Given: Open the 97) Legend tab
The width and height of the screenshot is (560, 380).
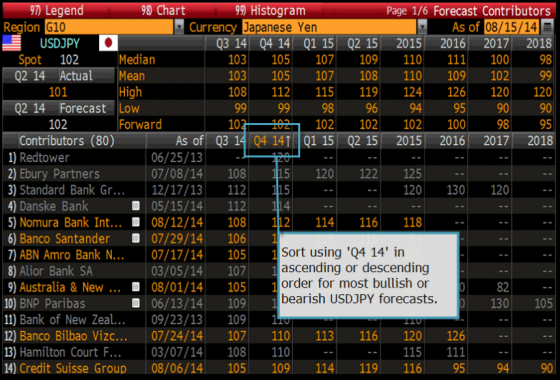Looking at the screenshot, I should (x=56, y=11).
